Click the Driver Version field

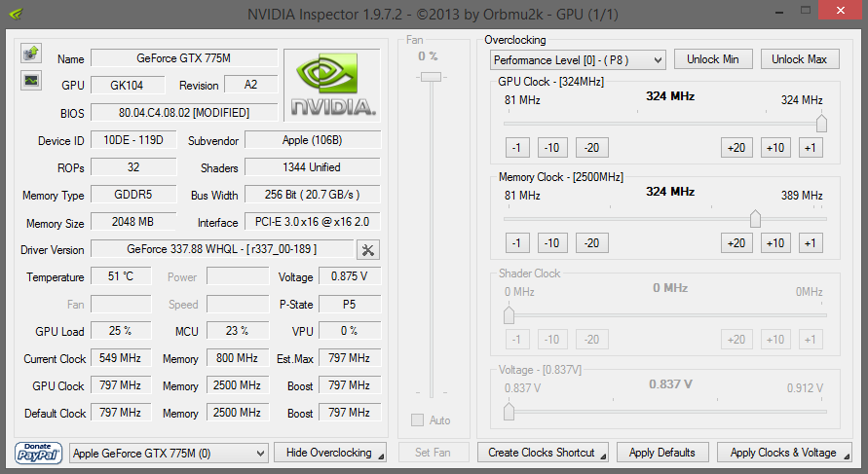coord(221,249)
